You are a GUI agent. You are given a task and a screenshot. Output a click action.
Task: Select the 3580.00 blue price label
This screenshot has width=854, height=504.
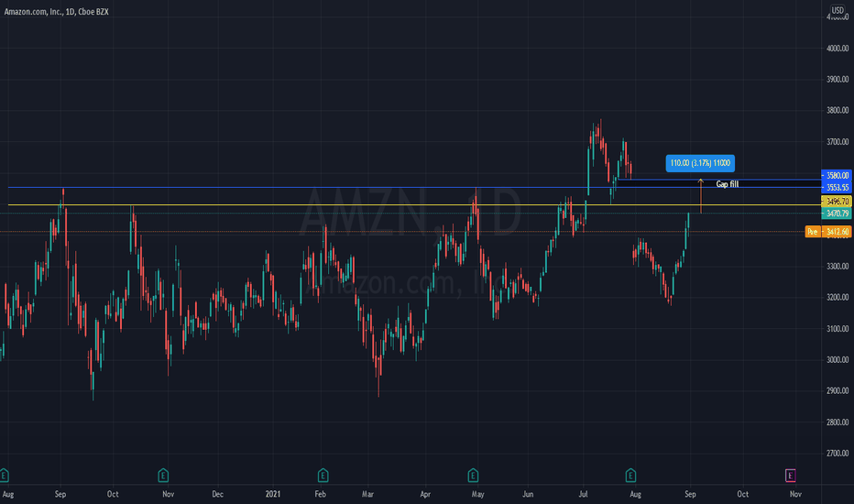tap(837, 175)
